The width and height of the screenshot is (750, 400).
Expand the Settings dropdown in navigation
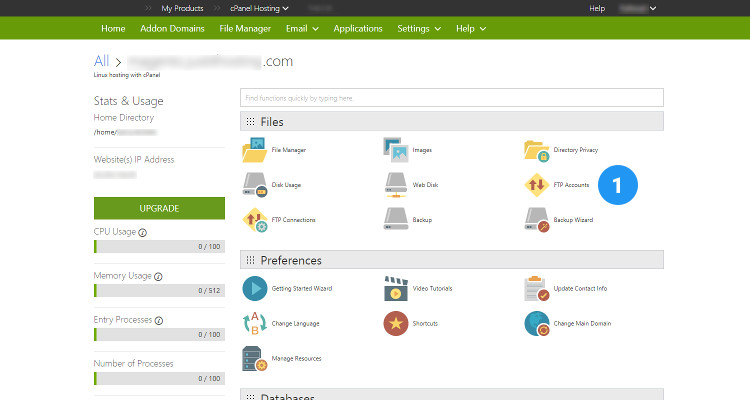[x=418, y=29]
